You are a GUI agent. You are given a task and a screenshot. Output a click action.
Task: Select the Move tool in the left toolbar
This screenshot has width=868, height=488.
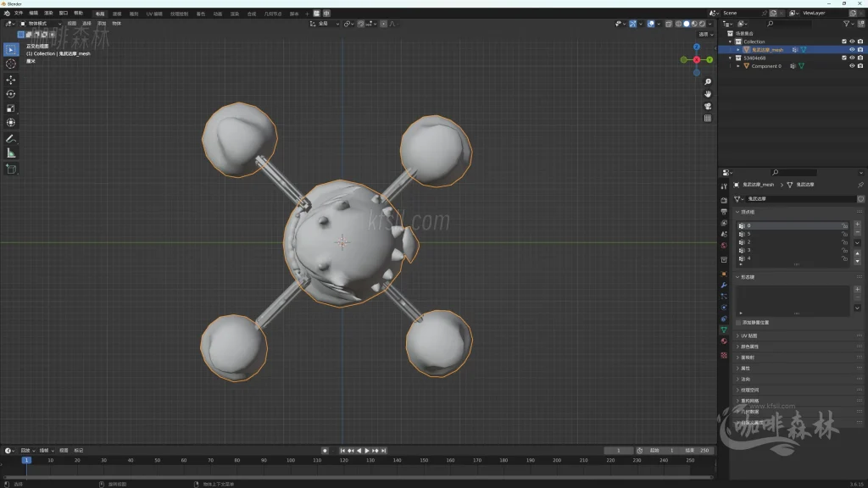(x=11, y=79)
